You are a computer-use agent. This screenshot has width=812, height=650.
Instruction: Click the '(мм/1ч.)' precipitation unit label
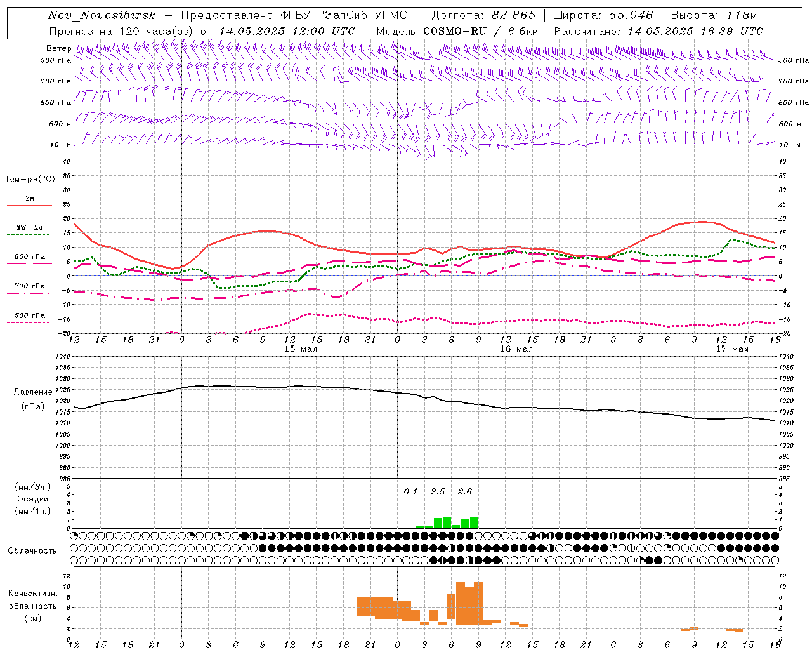[33, 511]
